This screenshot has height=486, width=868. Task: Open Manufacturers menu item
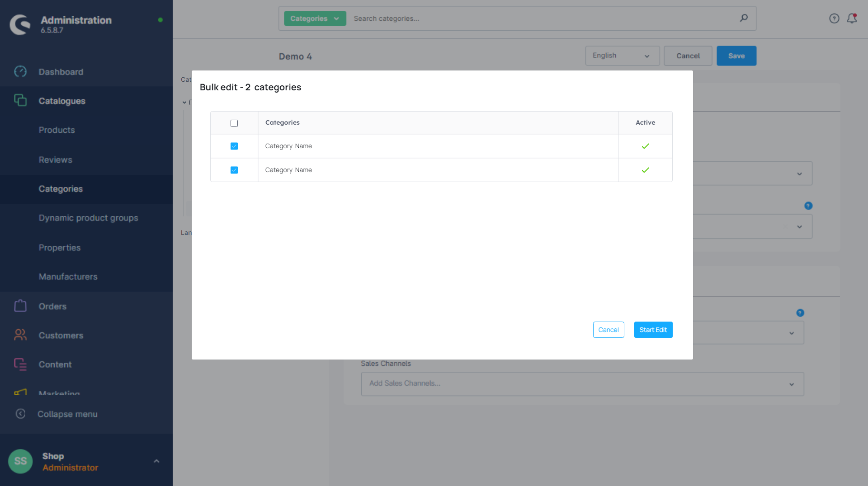tap(68, 276)
